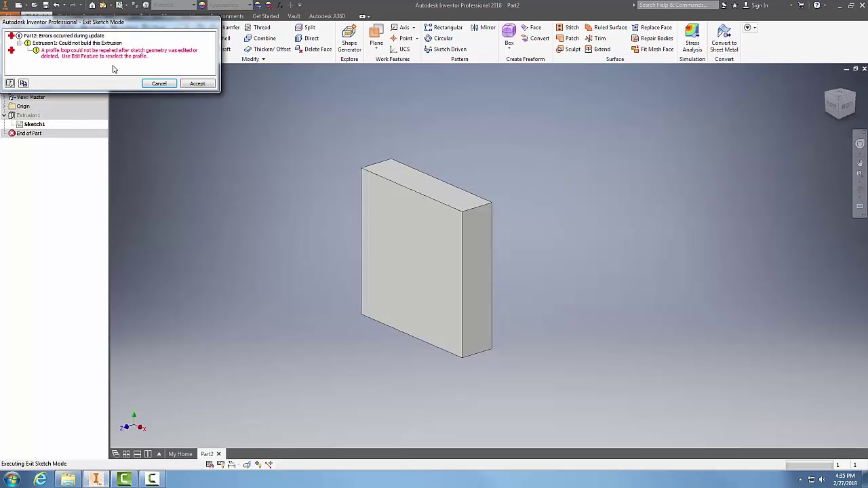
Task: Choose the Freeform Box tool
Action: point(509,36)
